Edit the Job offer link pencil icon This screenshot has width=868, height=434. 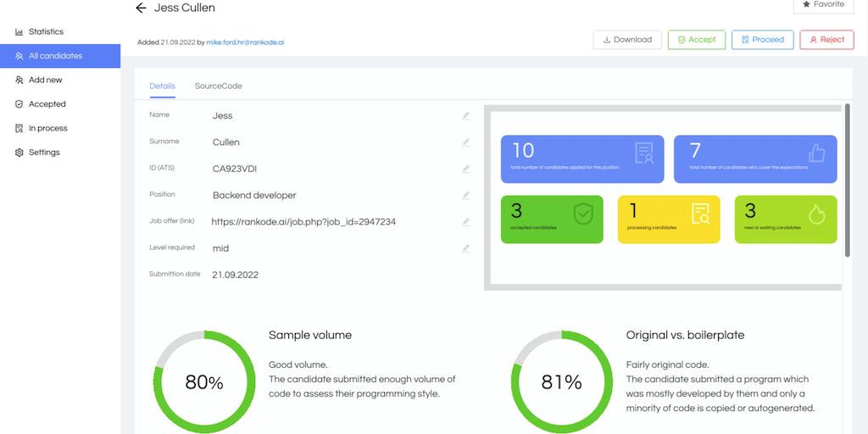466,222
